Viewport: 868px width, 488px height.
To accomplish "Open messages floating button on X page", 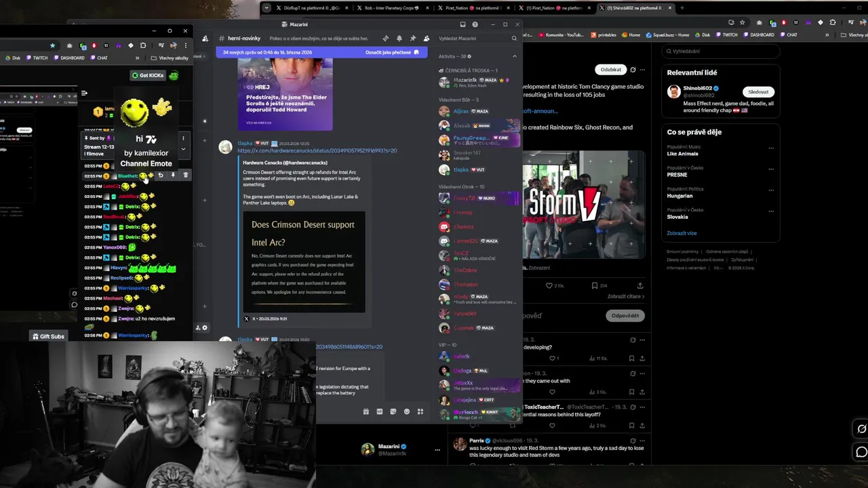I will (861, 451).
